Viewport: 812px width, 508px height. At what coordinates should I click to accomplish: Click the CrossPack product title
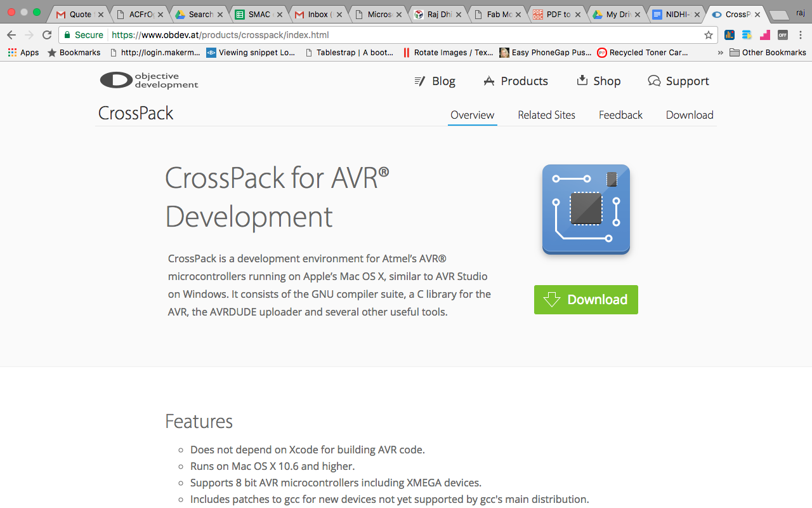pyautogui.click(x=136, y=113)
